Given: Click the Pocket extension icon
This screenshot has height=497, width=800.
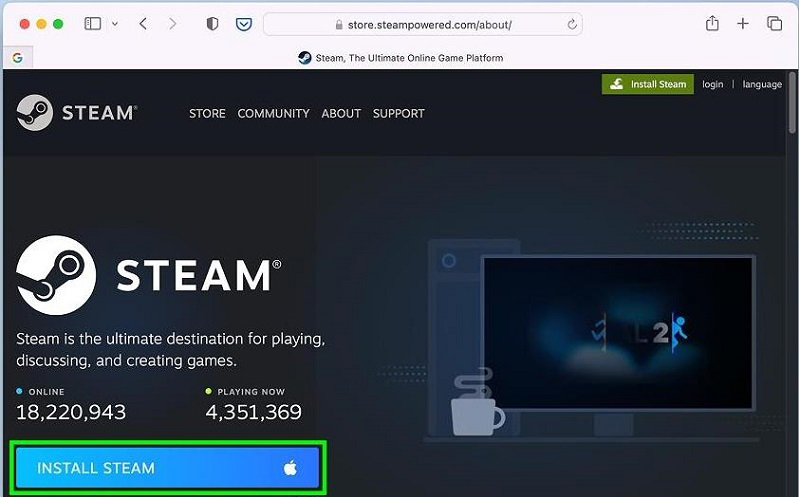Looking at the screenshot, I should point(242,24).
